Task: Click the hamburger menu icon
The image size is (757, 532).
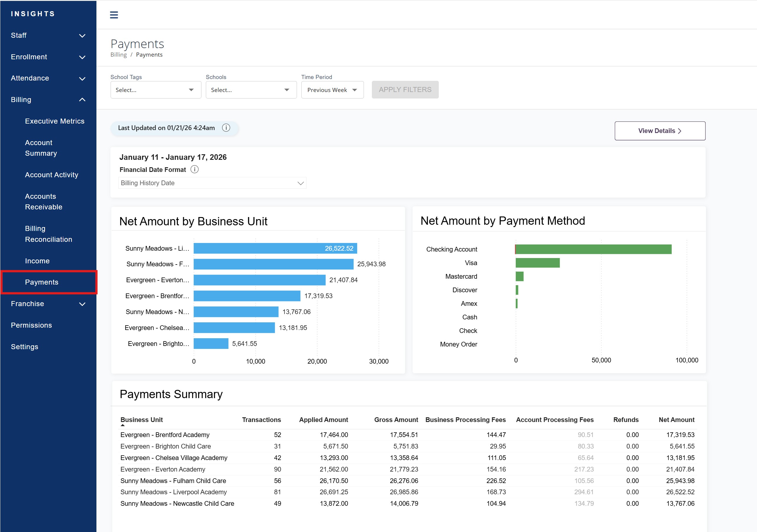Action: pyautogui.click(x=114, y=15)
